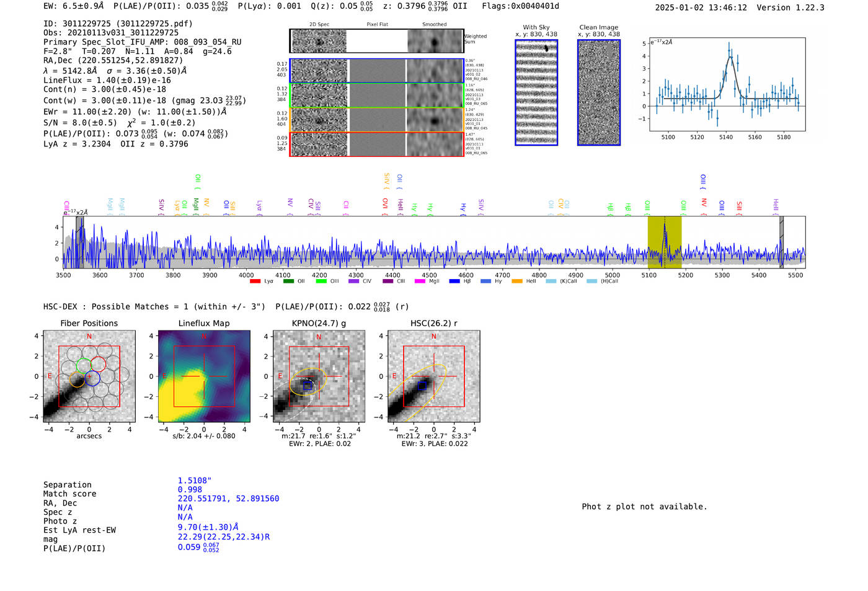Viewport: 868px width, 591px height.
Task: Click the Primary Spec_Slot_IFU_AMP text
Action: pos(143,42)
